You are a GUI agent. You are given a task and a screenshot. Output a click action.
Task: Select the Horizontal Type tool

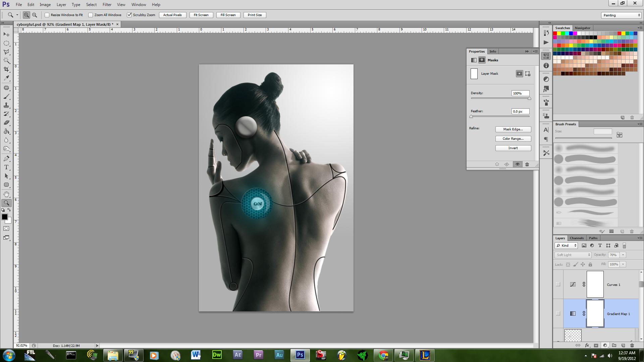pos(6,167)
